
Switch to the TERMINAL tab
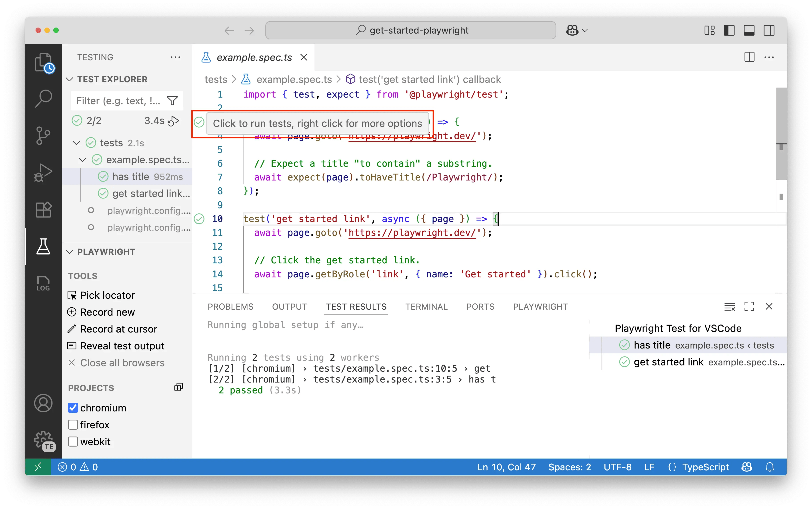click(426, 306)
